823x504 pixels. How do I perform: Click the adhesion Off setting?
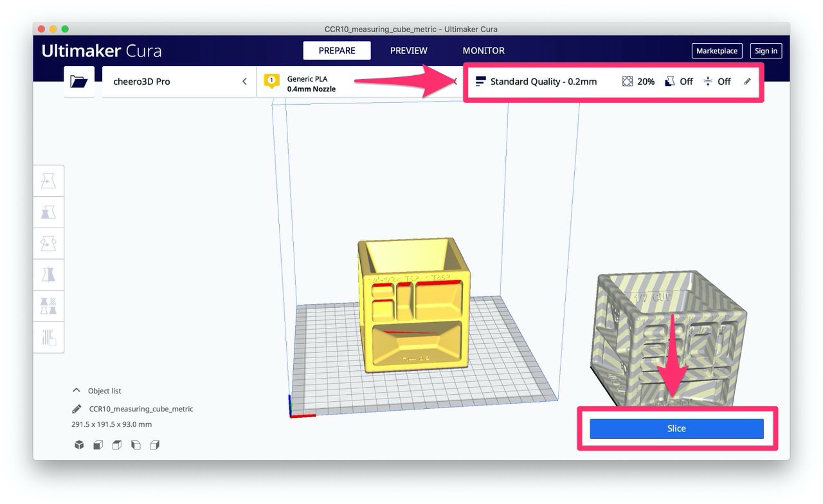coord(717,82)
